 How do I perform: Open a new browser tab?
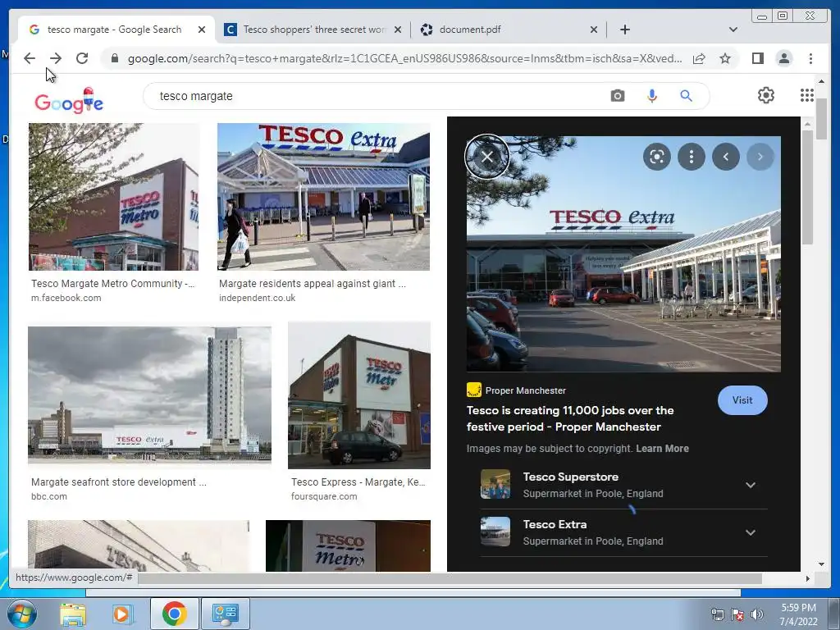[624, 30]
